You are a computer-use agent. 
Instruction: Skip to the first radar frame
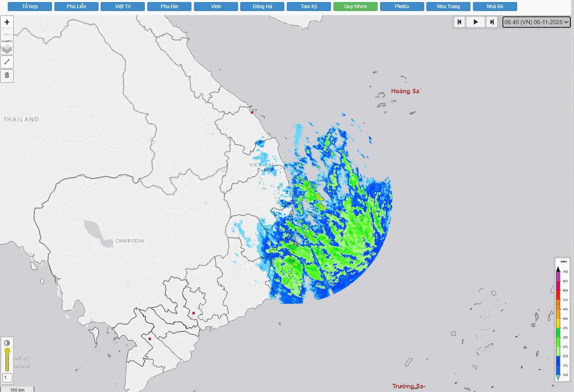[x=459, y=22]
